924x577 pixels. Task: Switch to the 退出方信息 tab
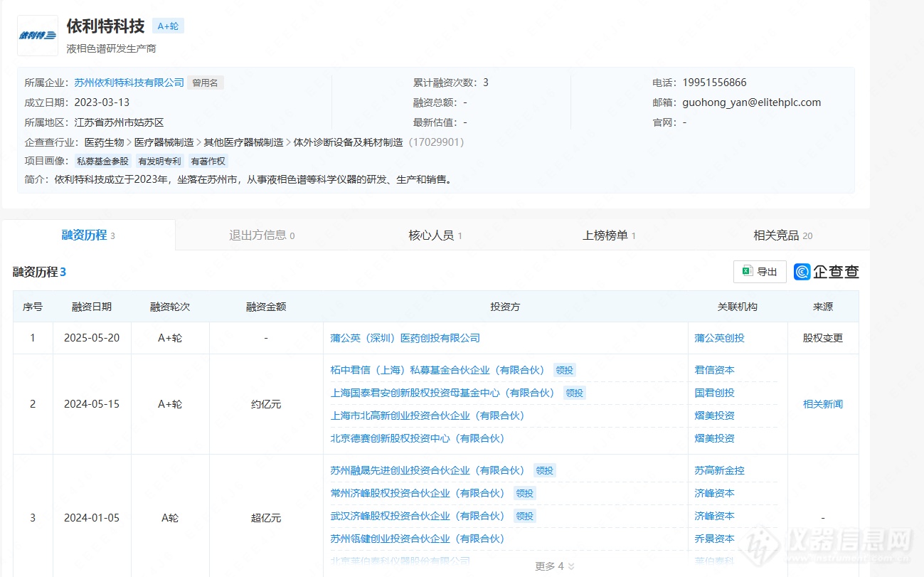click(261, 235)
